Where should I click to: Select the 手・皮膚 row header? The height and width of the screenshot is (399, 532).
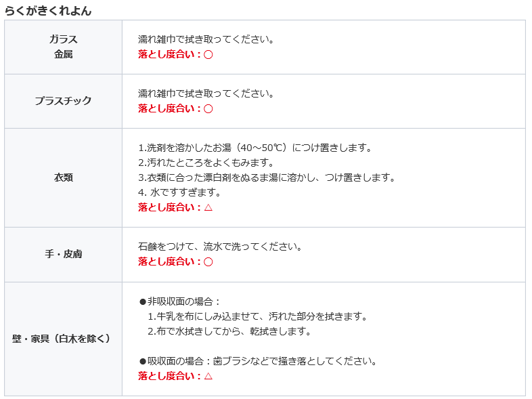coord(63,254)
